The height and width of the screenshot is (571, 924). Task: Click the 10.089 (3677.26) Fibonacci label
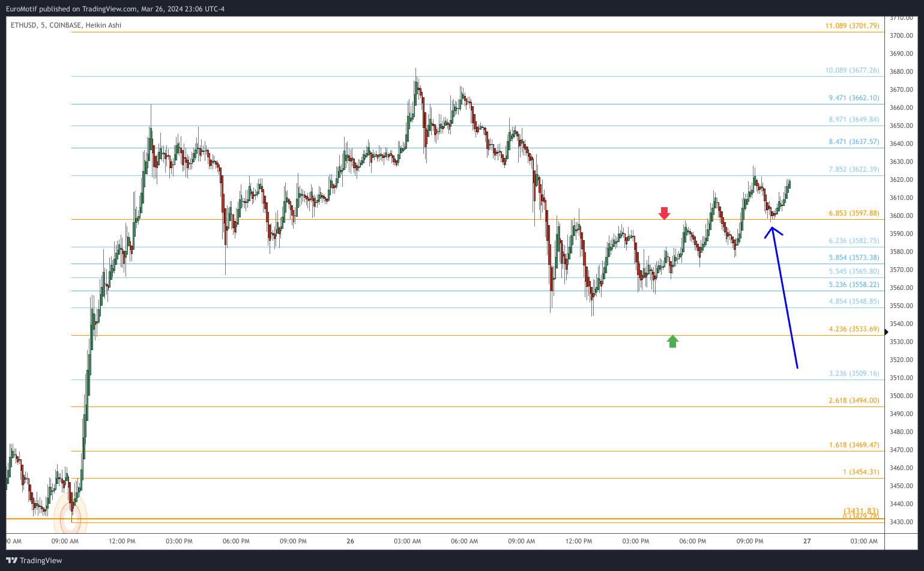(852, 70)
